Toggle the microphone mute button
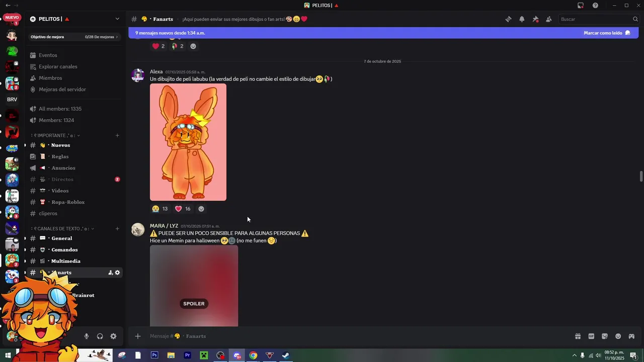This screenshot has height=362, width=644. [87, 336]
